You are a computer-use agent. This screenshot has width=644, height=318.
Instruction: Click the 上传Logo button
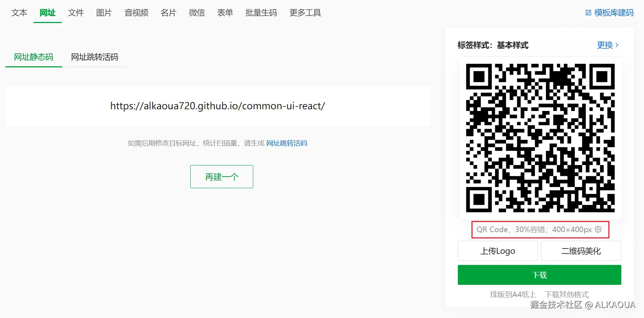pyautogui.click(x=498, y=251)
